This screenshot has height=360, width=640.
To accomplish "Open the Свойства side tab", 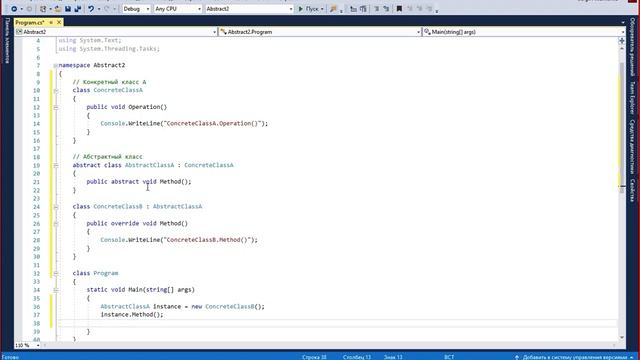I will [x=632, y=191].
